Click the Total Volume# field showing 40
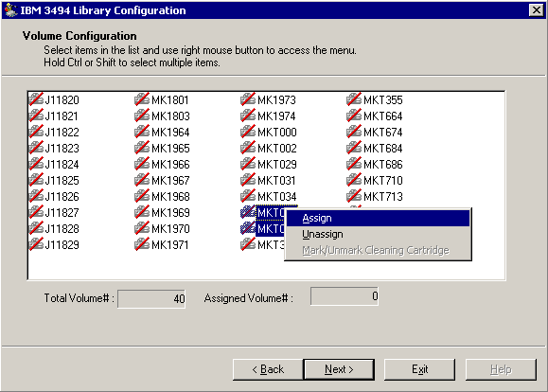The image size is (548, 392). pyautogui.click(x=151, y=298)
